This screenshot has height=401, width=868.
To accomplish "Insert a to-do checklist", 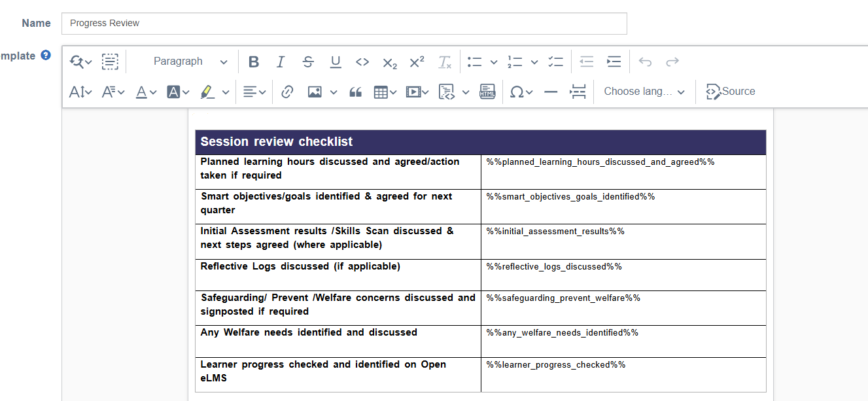I will tap(555, 61).
